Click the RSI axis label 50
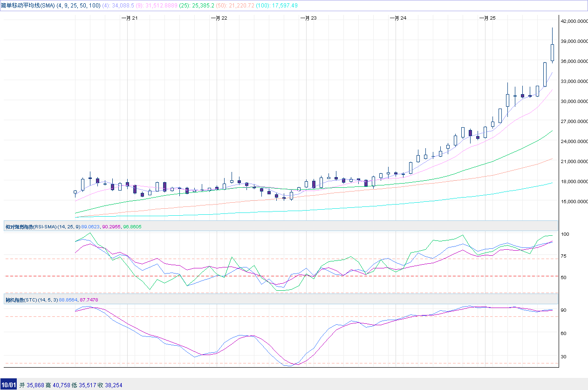 tap(564, 277)
